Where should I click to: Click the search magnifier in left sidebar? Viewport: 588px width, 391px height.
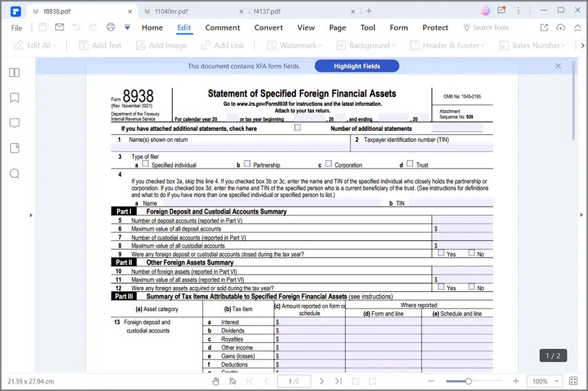point(14,173)
